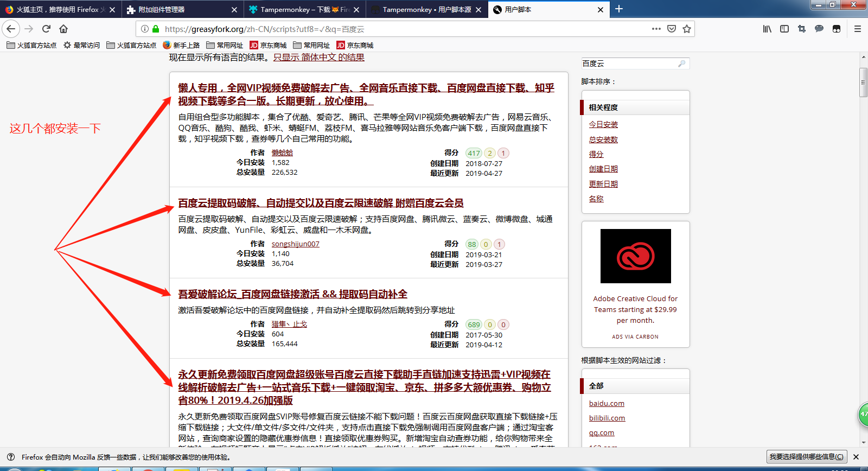The image size is (868, 471).
Task: Click the 417 good ratings badge
Action: 474,153
